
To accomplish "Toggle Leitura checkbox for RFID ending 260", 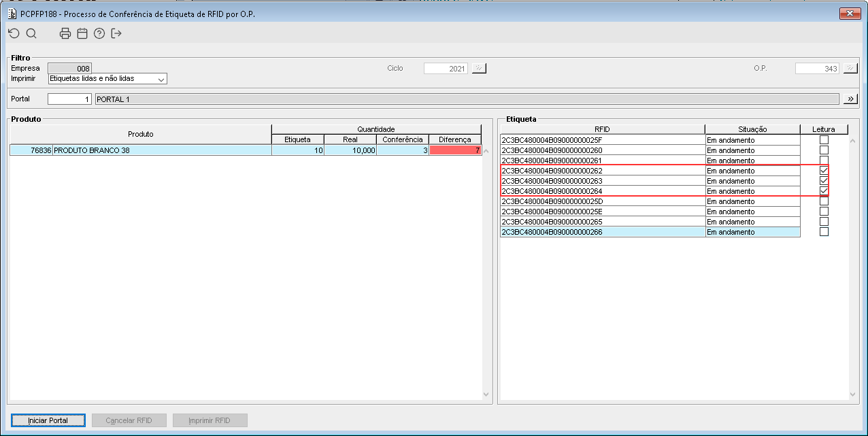I will (824, 150).
